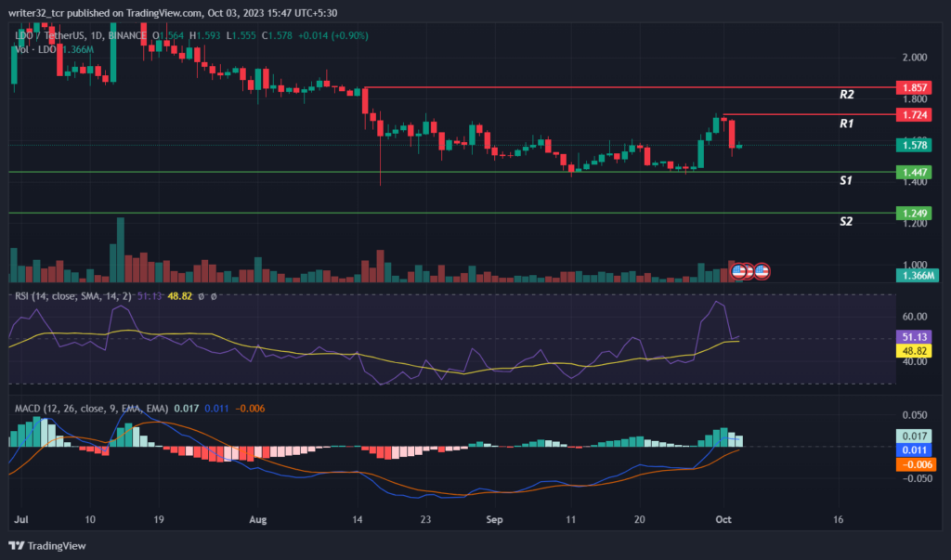
Task: Click the +0.014 (+0.90%) change value
Action: (x=333, y=36)
